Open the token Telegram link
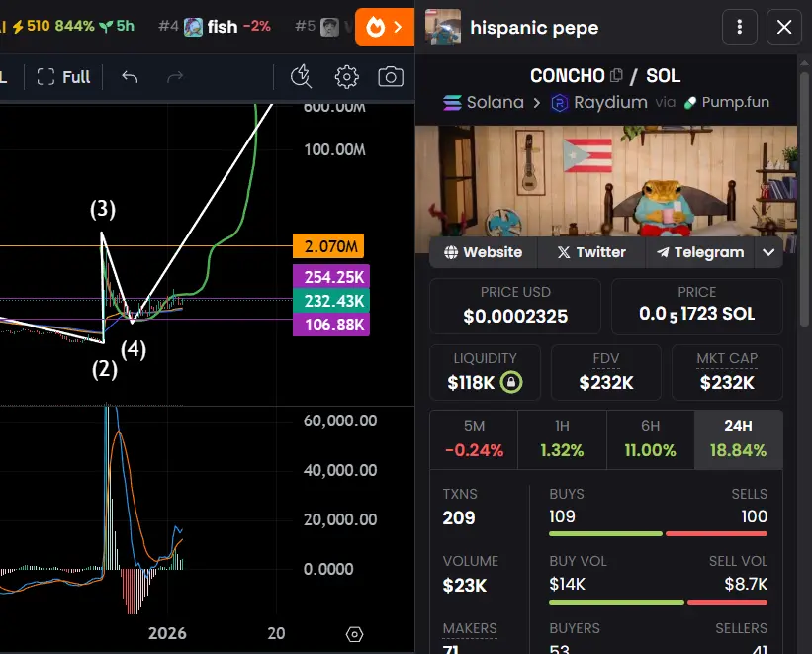This screenshot has width=812, height=654. tap(699, 252)
